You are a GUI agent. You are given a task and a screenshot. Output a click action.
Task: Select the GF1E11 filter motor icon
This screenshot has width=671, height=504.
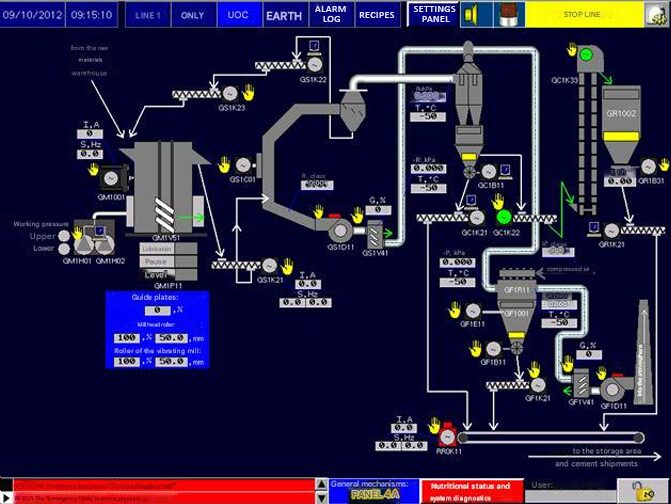tap(470, 311)
